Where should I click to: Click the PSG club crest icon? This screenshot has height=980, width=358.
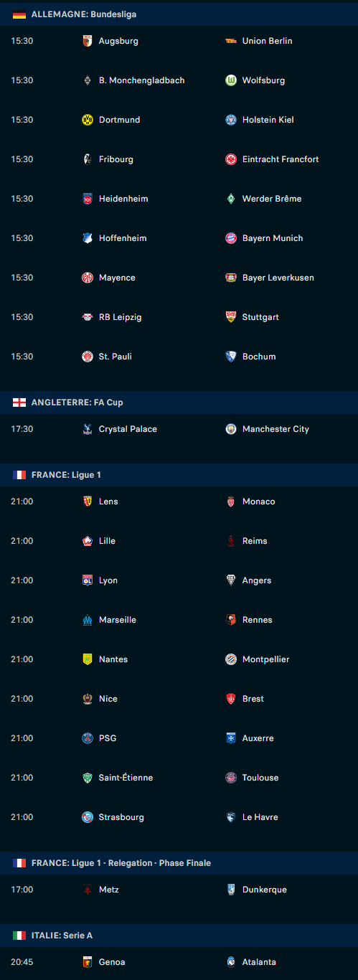tap(88, 738)
